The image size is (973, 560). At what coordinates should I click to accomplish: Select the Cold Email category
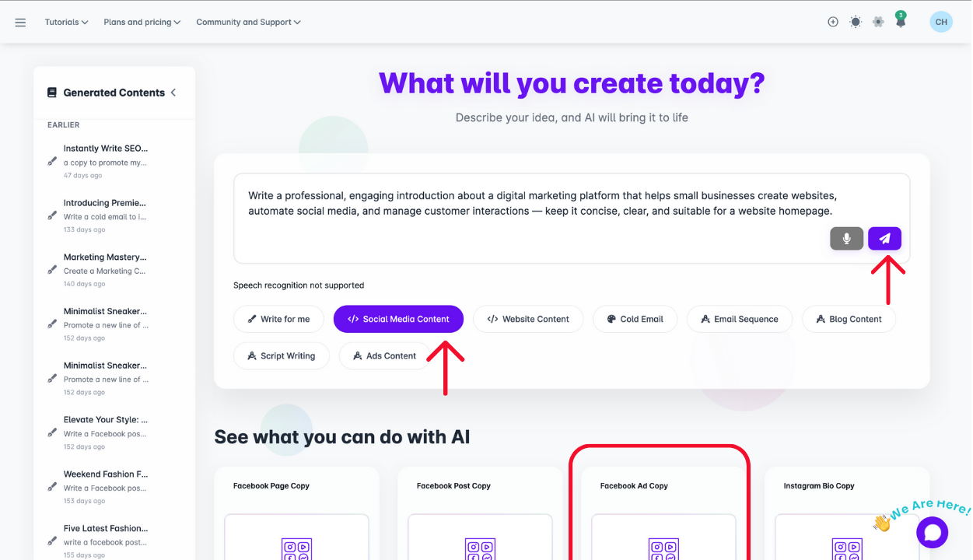point(635,319)
